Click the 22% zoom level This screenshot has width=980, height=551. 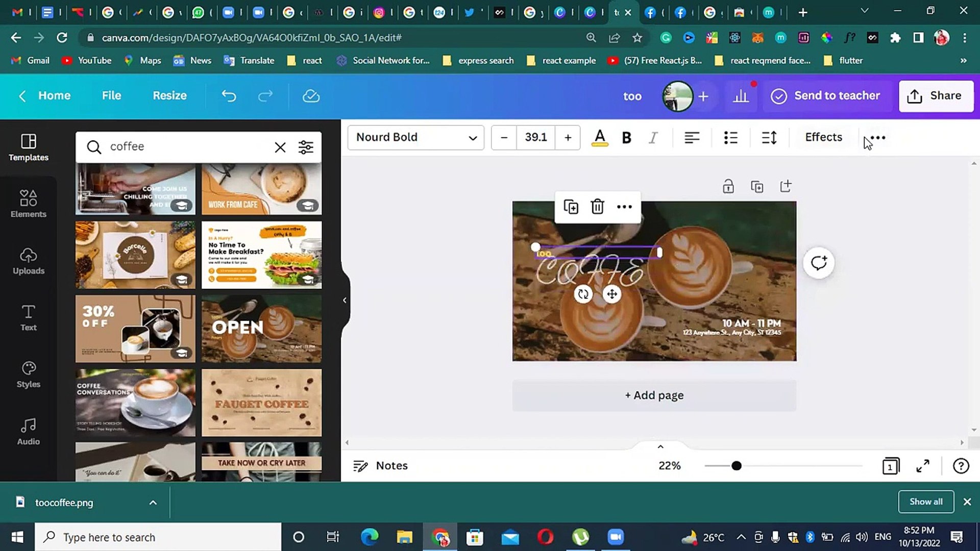coord(669,466)
